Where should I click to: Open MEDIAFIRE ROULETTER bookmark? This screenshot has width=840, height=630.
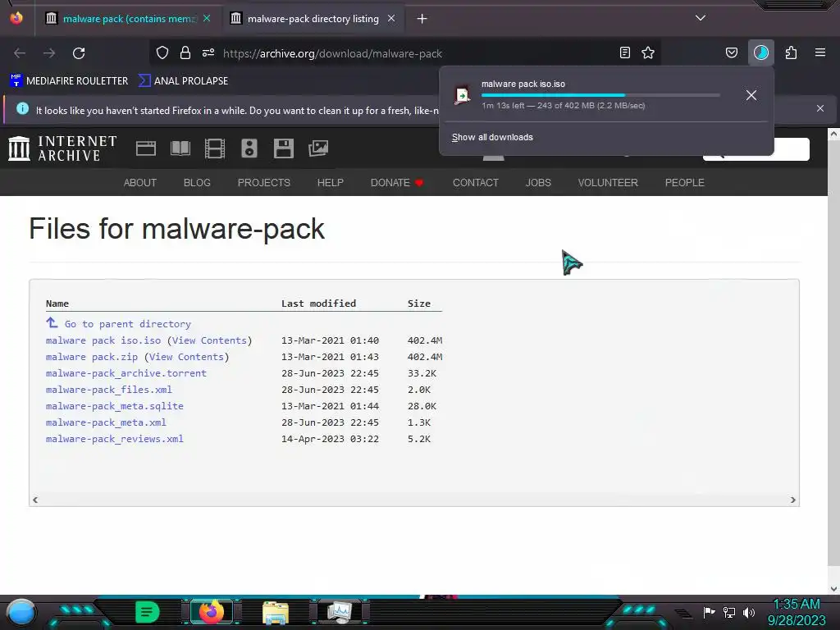[69, 81]
